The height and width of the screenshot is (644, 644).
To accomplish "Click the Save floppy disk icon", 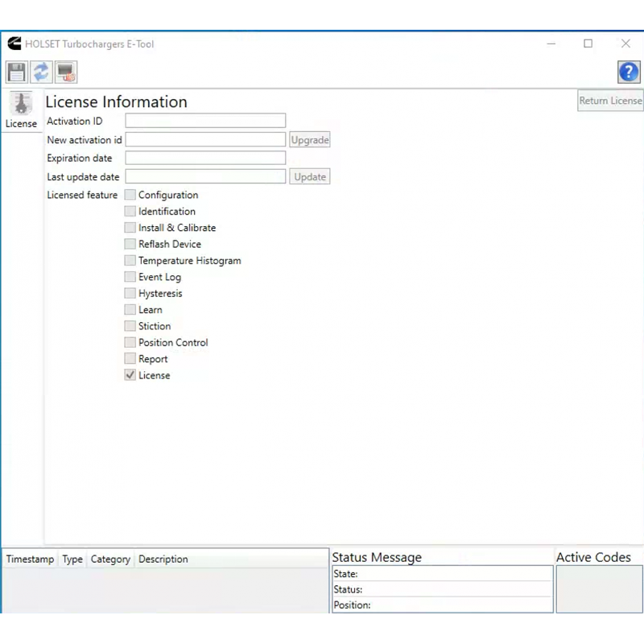I will [17, 72].
